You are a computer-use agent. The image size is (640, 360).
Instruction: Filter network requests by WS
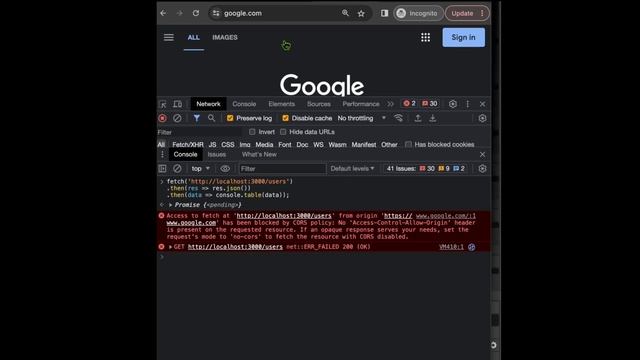(x=318, y=144)
